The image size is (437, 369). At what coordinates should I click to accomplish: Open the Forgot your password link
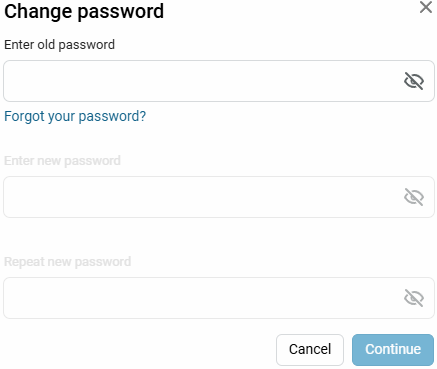pos(75,116)
